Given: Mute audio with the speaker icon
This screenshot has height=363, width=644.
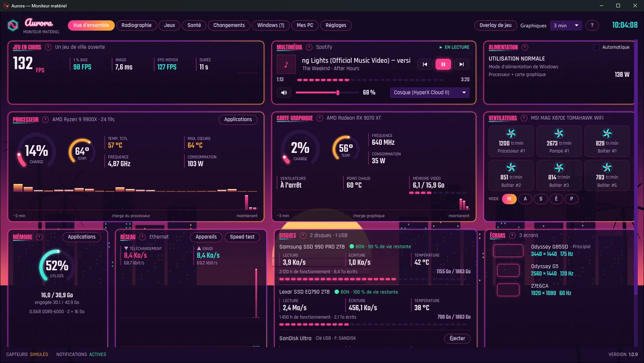Looking at the screenshot, I should click(284, 92).
